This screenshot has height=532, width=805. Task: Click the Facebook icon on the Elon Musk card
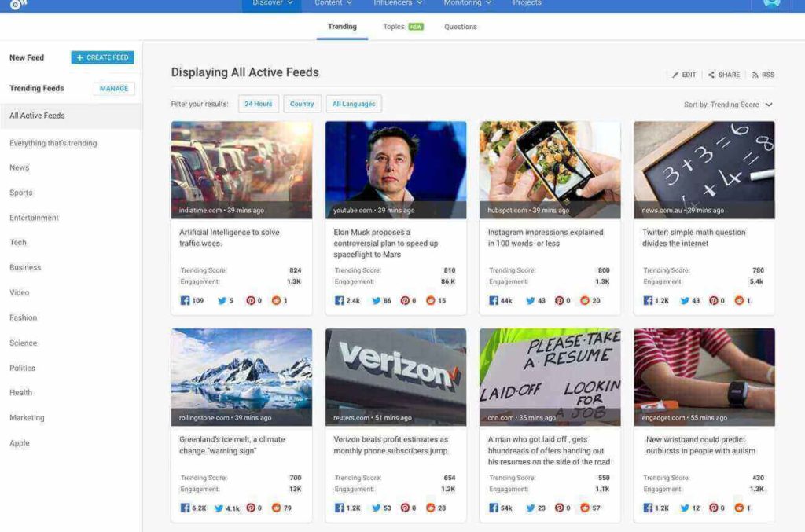(x=340, y=300)
